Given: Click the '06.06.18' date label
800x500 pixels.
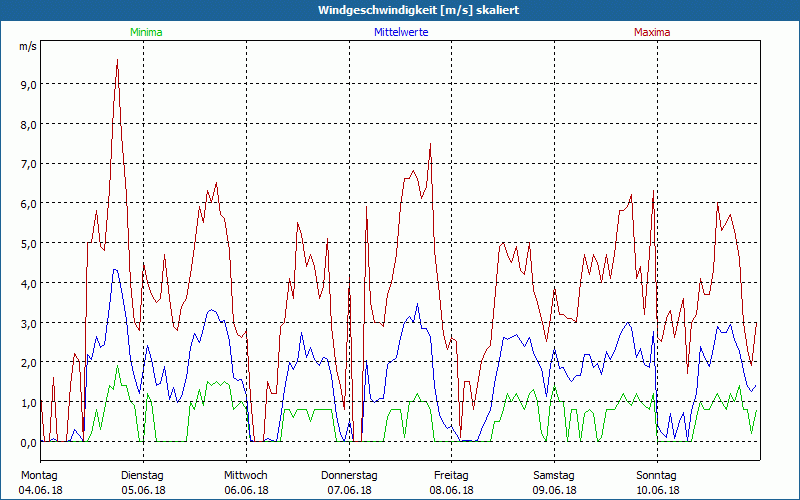Looking at the screenshot, I should click(246, 490).
